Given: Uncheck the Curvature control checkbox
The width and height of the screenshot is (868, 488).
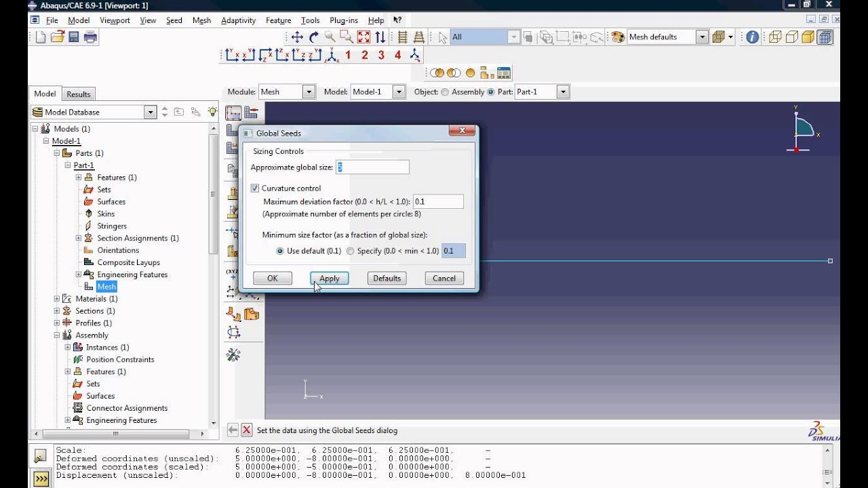Looking at the screenshot, I should pos(255,188).
